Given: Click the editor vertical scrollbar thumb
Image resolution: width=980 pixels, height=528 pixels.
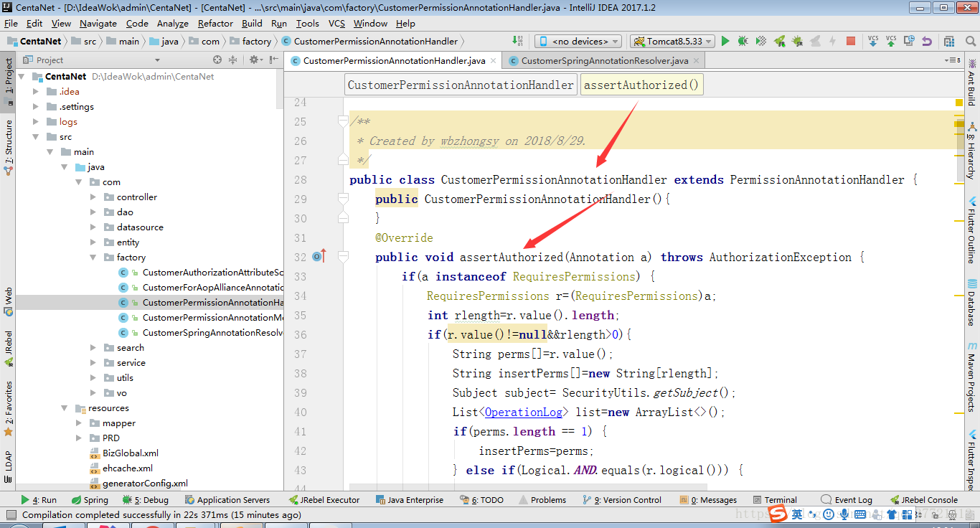Looking at the screenshot, I should point(961,149).
